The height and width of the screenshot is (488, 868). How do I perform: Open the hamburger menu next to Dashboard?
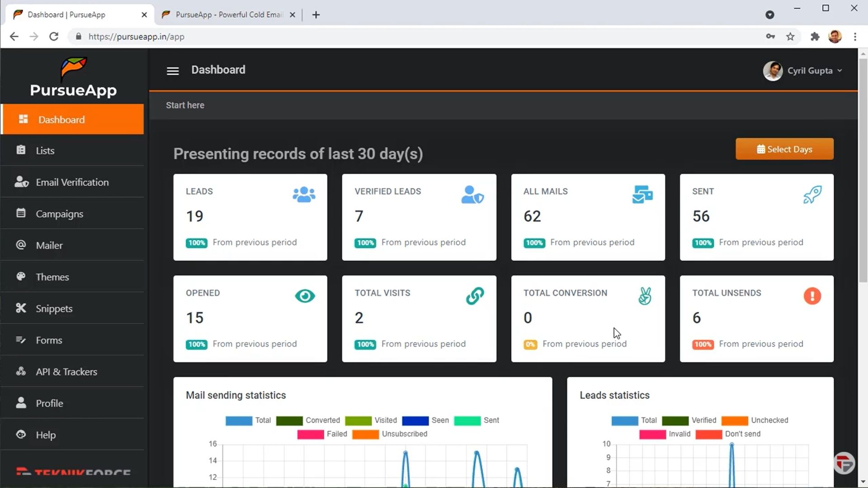pos(172,71)
